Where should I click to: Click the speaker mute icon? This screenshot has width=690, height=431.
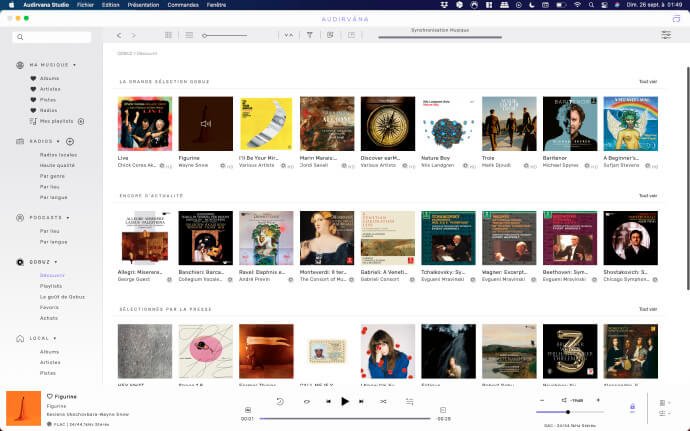pyautogui.click(x=564, y=400)
